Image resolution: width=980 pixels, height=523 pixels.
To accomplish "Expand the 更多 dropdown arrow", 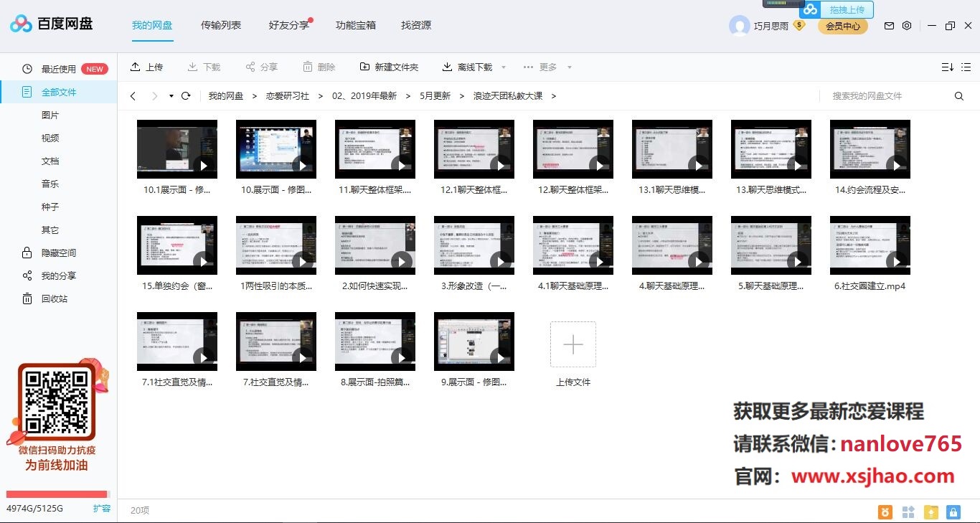I will (570, 67).
